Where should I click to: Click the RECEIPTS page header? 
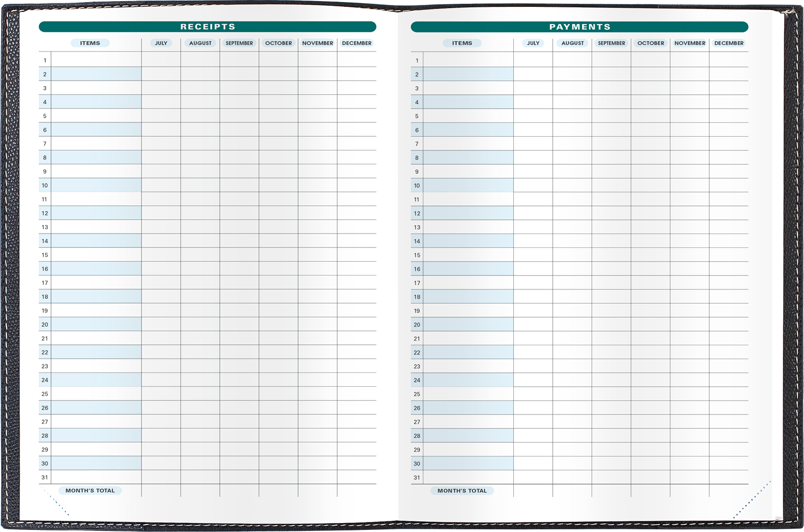coord(208,27)
